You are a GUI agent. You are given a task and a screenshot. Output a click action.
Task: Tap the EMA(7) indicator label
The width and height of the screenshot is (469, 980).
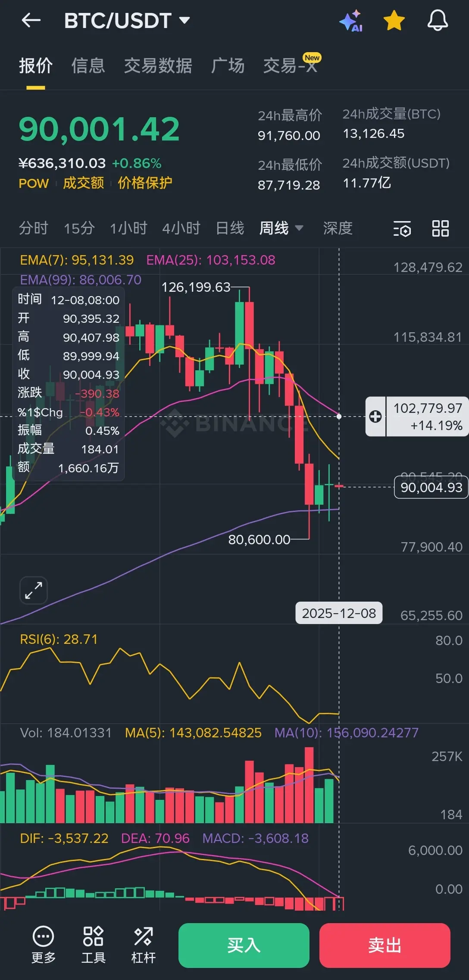(x=77, y=260)
